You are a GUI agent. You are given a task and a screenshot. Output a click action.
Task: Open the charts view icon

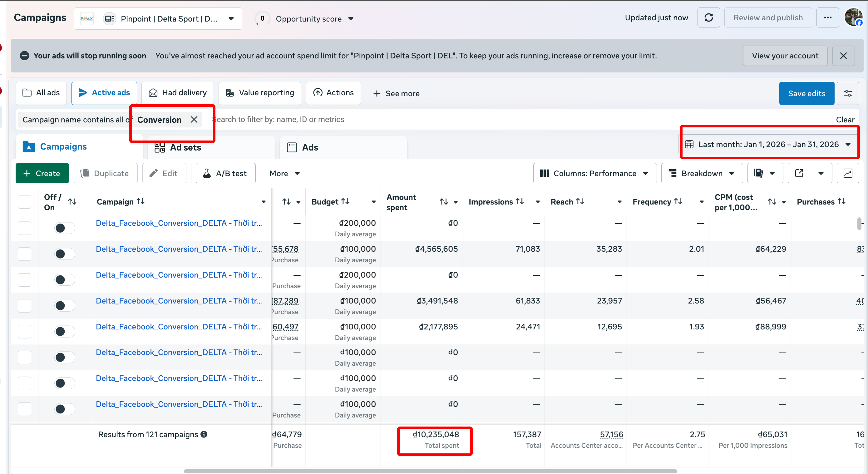click(x=848, y=173)
